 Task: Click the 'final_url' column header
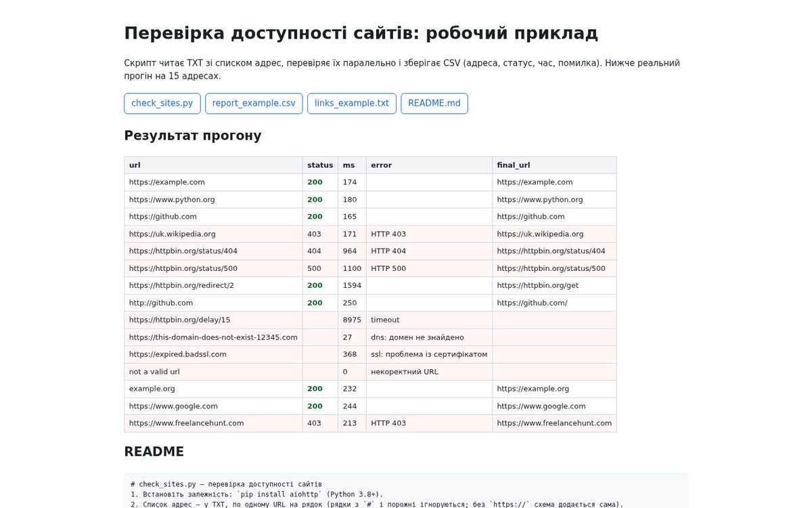(x=554, y=165)
